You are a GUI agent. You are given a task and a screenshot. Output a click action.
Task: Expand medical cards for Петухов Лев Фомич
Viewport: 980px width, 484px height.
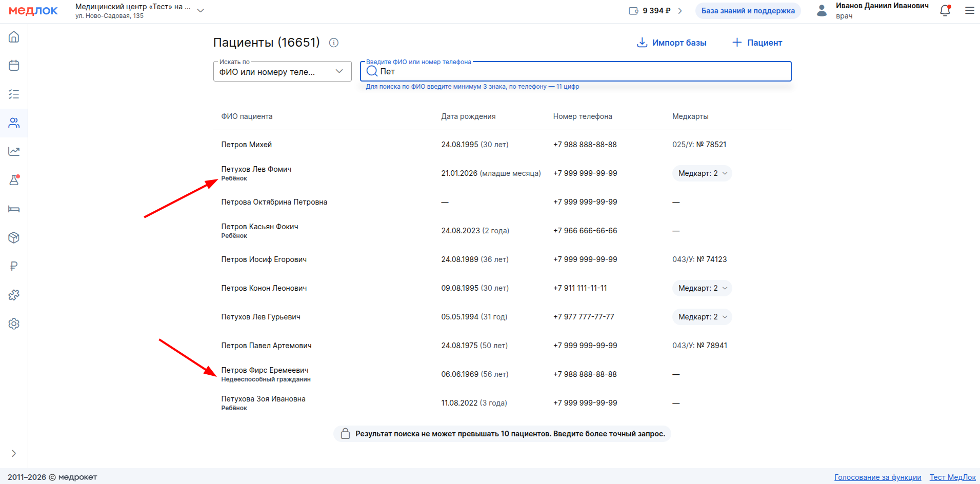pyautogui.click(x=702, y=173)
